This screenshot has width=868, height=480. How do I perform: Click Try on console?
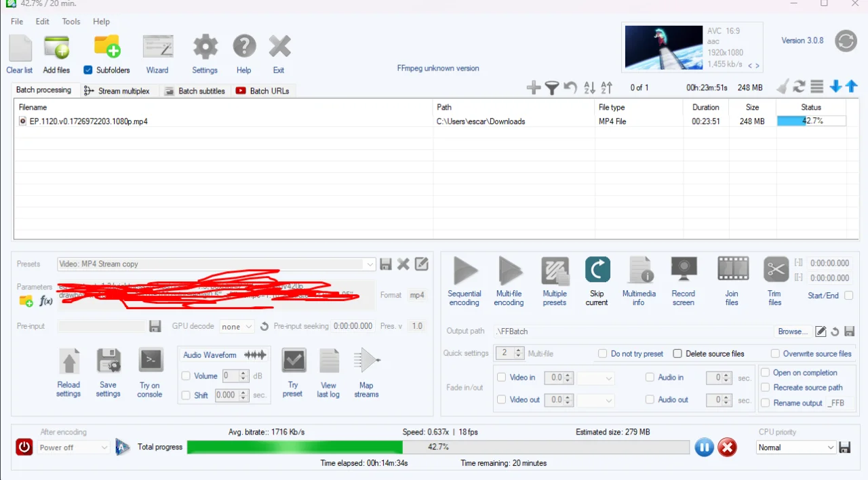pyautogui.click(x=151, y=361)
